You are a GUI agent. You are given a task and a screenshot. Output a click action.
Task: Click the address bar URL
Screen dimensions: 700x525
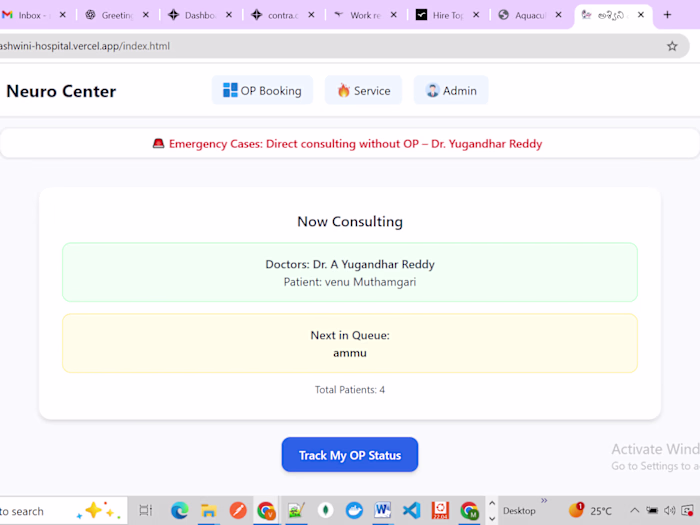pos(85,46)
